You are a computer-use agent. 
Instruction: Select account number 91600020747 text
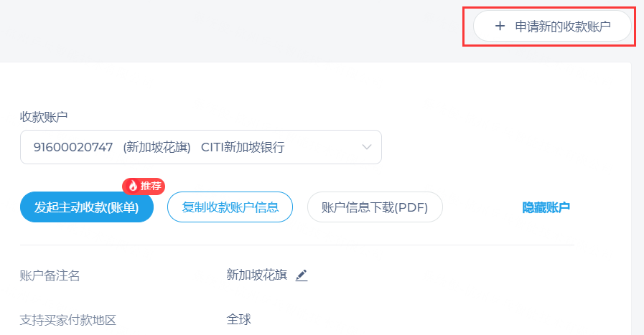coord(73,147)
